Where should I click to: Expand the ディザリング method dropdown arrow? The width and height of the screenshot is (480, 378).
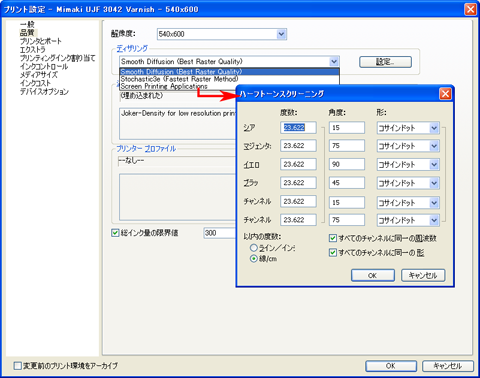coord(334,62)
